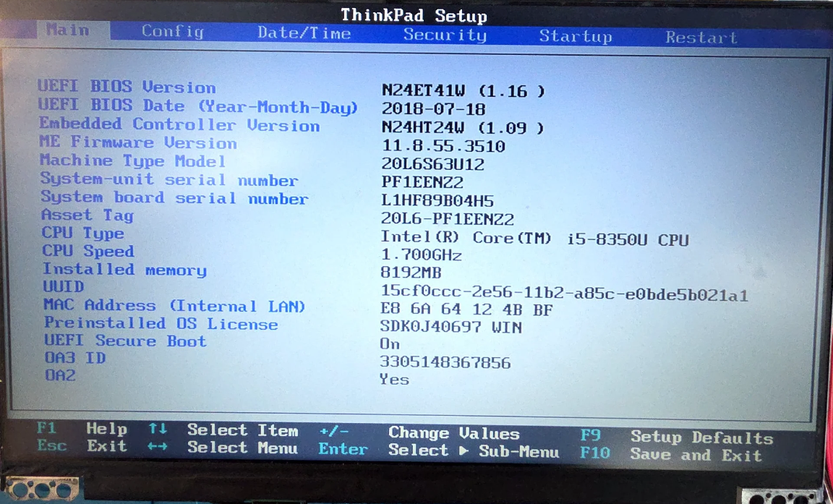Image resolution: width=833 pixels, height=504 pixels.
Task: Select the serial value PF1EENZ2
Action: [x=422, y=182]
